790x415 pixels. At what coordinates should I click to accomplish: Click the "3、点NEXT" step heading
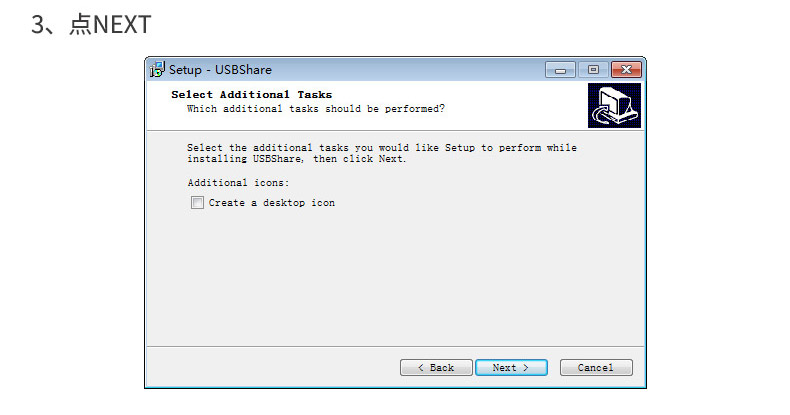(91, 24)
